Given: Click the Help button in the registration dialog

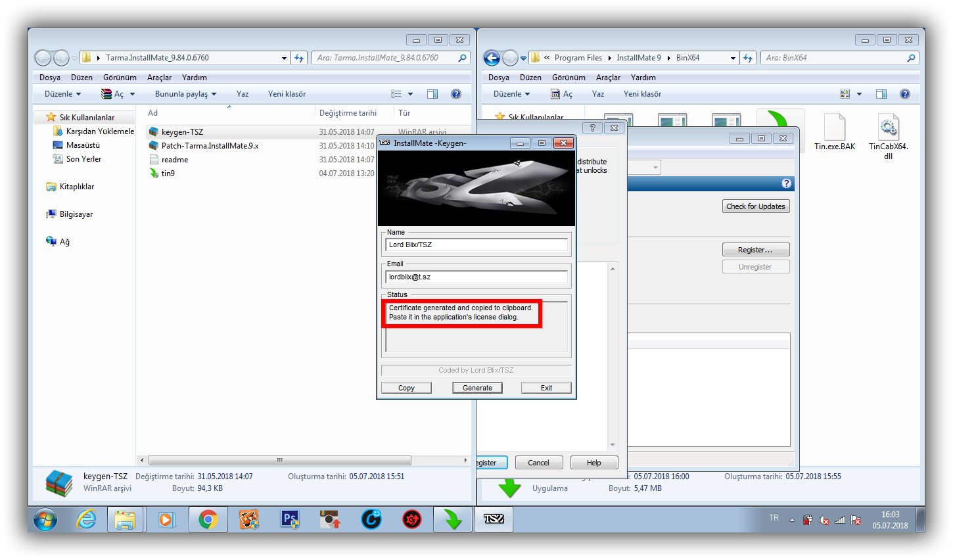Looking at the screenshot, I should (x=594, y=463).
